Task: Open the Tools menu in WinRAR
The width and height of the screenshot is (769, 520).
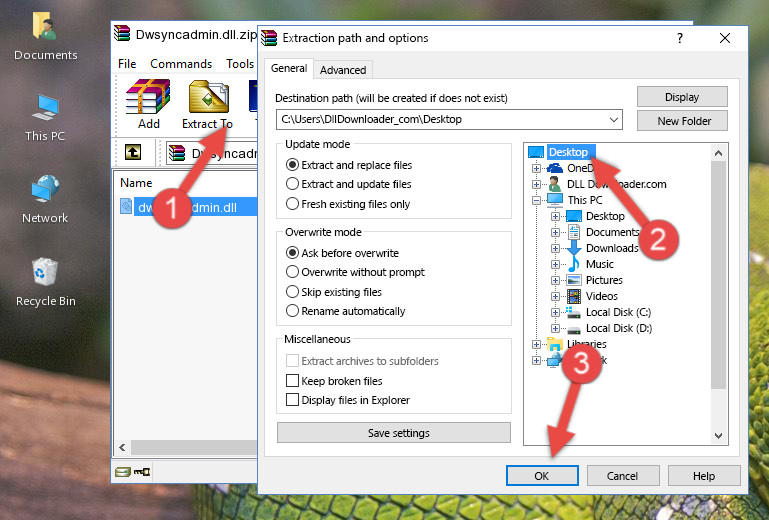Action: 240,64
